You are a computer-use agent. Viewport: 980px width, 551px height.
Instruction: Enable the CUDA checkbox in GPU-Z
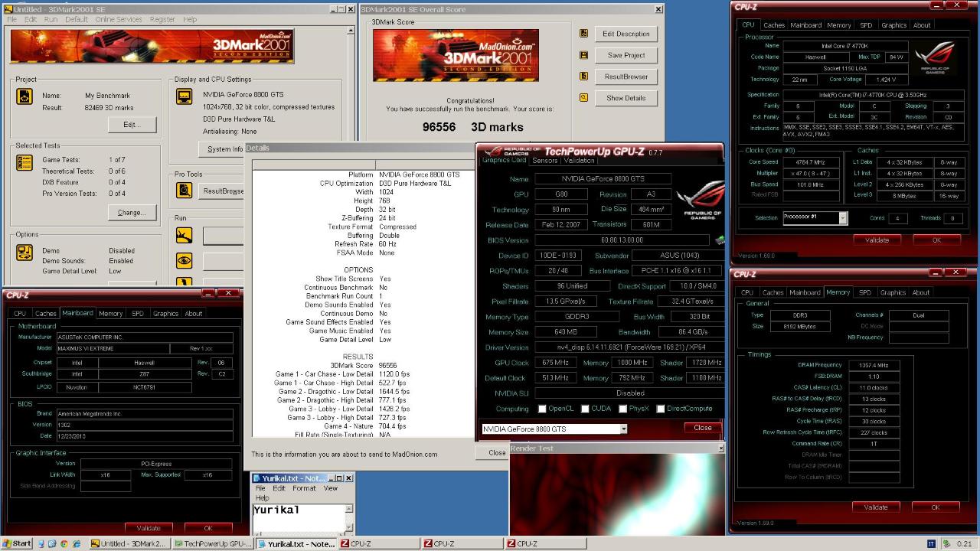[585, 409]
